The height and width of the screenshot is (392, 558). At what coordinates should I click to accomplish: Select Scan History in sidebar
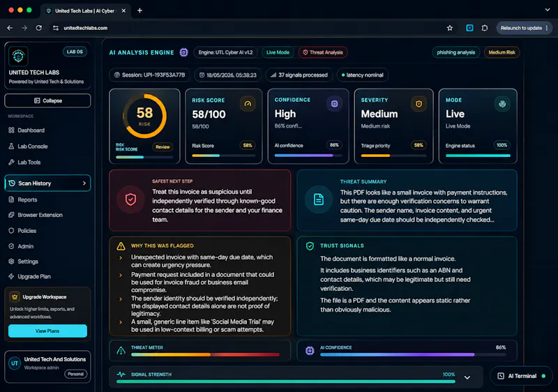click(x=47, y=183)
